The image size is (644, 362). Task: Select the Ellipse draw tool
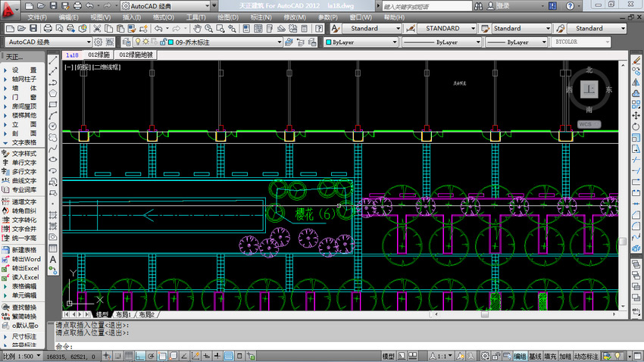tap(53, 160)
